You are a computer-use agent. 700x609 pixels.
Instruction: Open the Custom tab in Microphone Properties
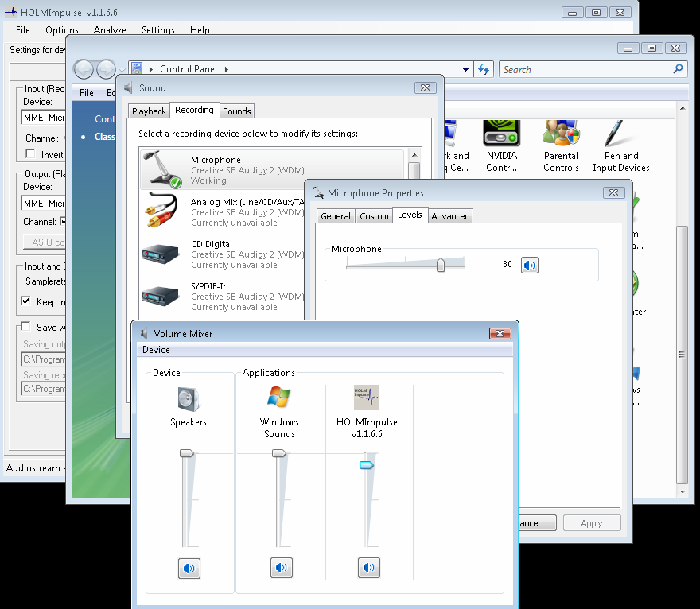[x=374, y=216]
